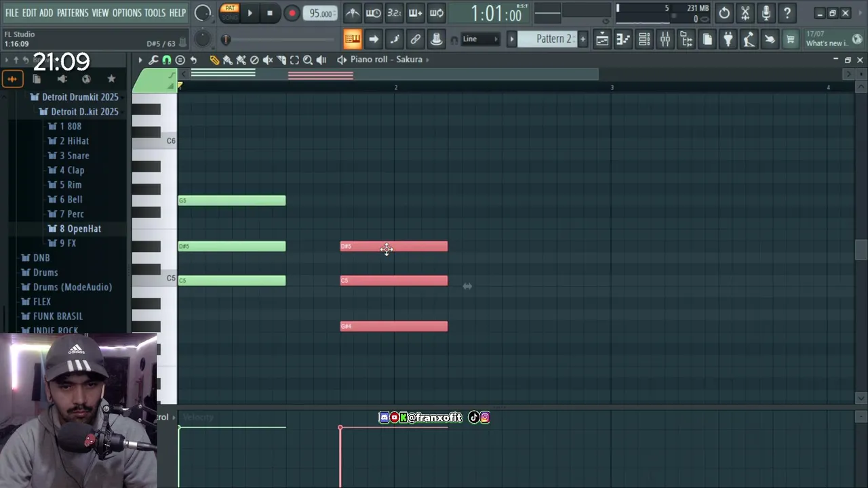Open the PATTERNS menu
Image resolution: width=868 pixels, height=488 pixels.
pos(73,13)
